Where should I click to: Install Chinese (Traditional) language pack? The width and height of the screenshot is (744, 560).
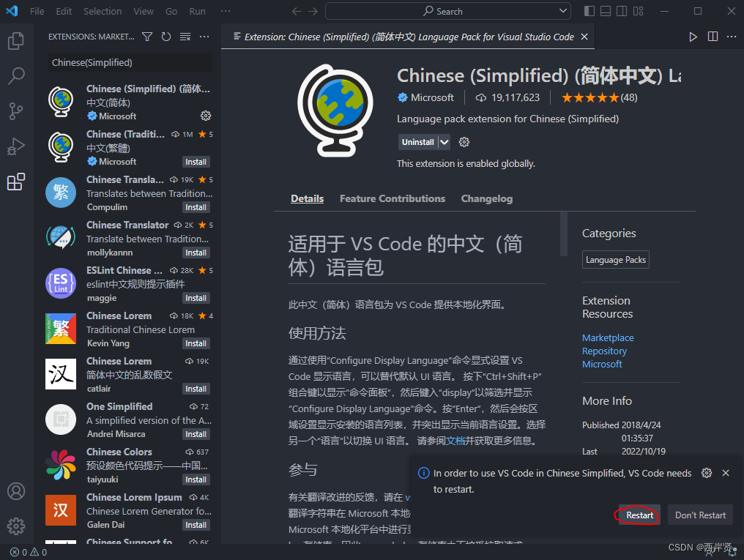click(196, 162)
